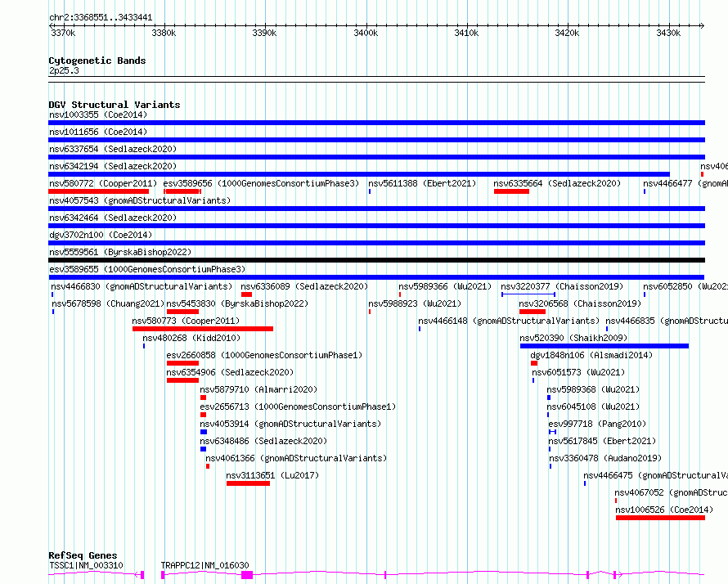Click the Cytogenetic Bands track heading
Screen dimensions: 728x584
click(97, 61)
